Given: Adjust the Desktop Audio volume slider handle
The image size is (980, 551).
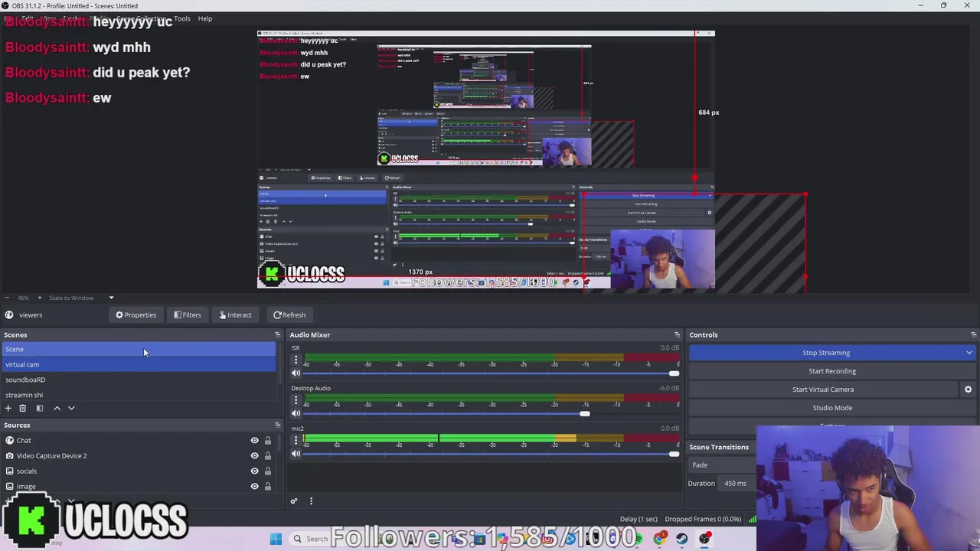Looking at the screenshot, I should pos(585,414).
